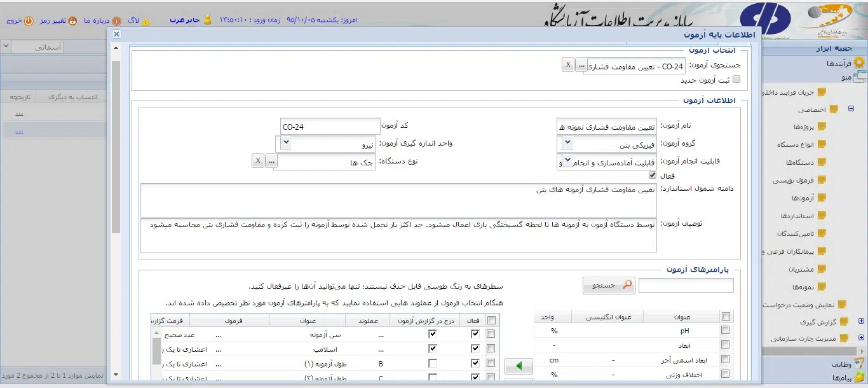Click the ... browse button for نوع دستگاه
Screen dimensions: 868x388
pos(271,160)
